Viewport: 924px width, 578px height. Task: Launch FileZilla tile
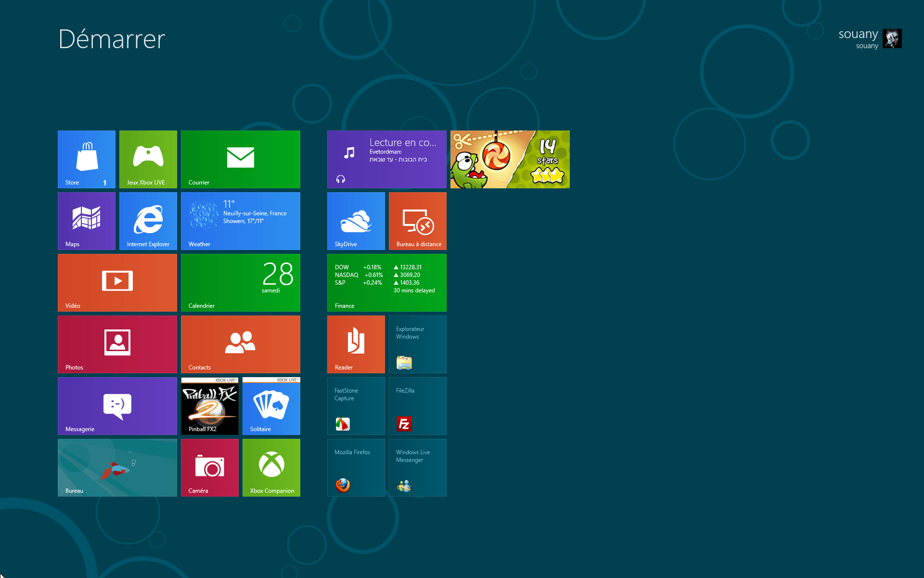point(418,406)
